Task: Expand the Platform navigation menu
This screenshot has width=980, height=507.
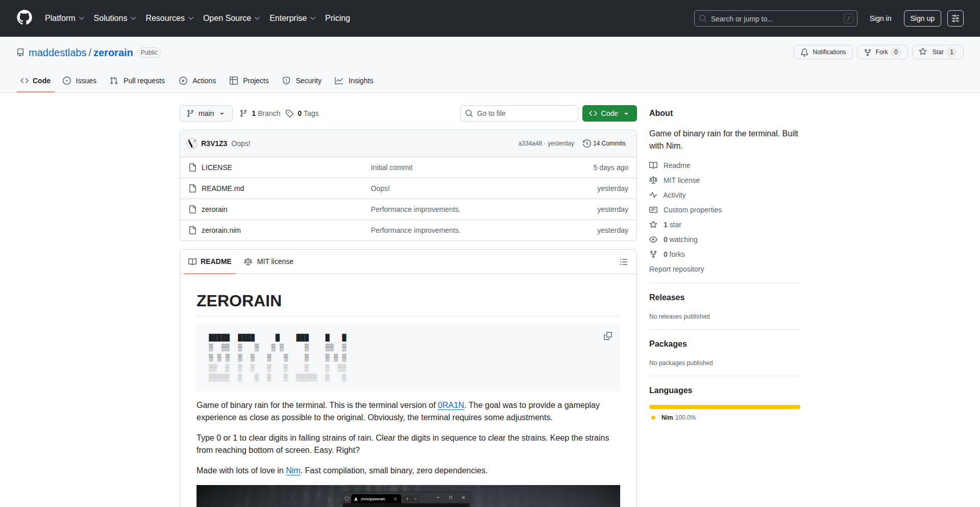Action: [x=64, y=18]
